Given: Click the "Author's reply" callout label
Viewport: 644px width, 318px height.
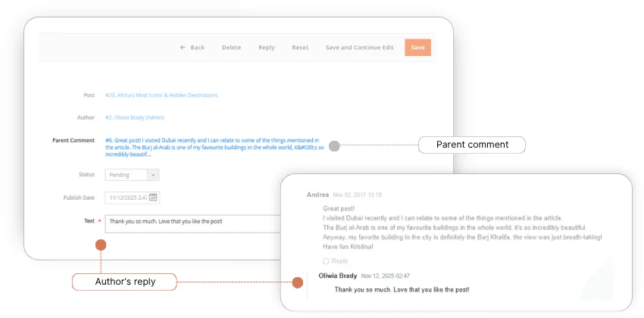Looking at the screenshot, I should 125,282.
